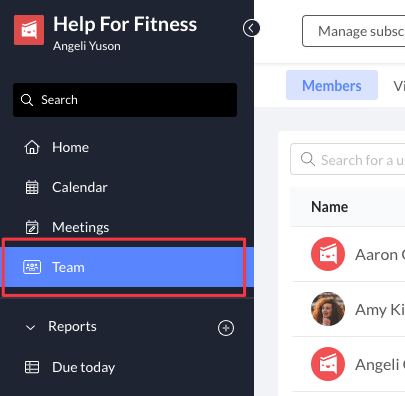Open the Due today list icon
This screenshot has height=396, width=405.
pyautogui.click(x=32, y=367)
